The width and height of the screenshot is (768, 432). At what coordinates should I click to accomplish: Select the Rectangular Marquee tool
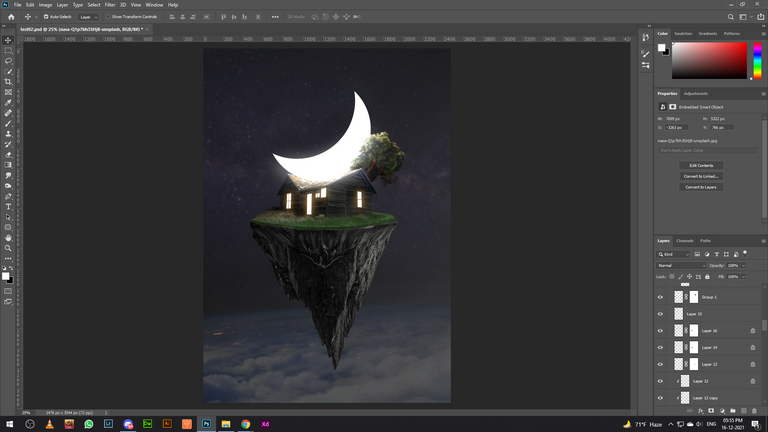click(x=8, y=50)
